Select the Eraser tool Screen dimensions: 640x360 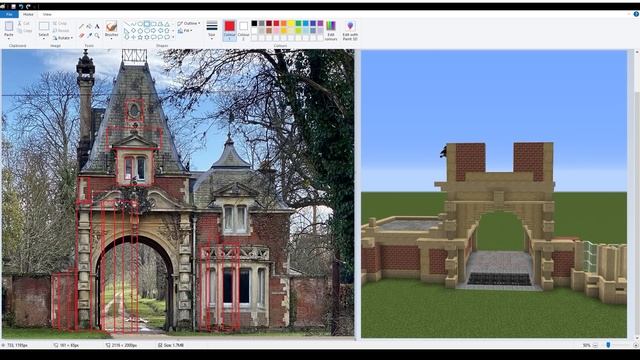click(81, 36)
